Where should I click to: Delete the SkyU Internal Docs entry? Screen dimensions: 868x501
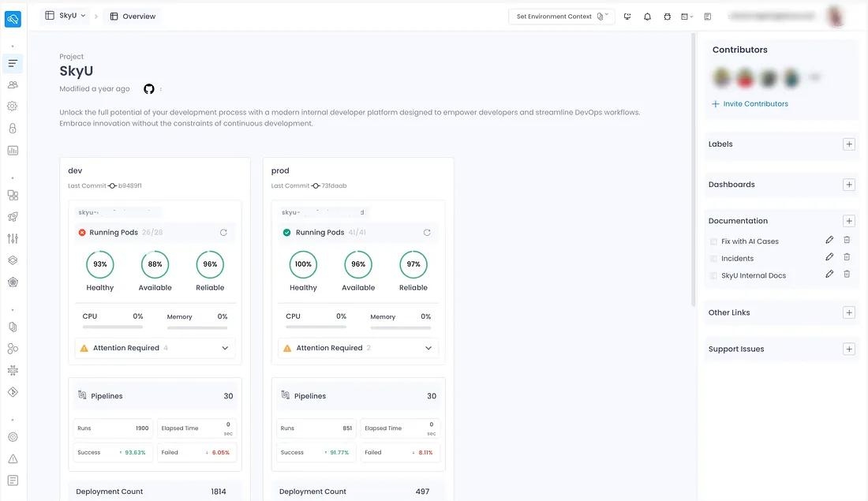[x=847, y=275]
